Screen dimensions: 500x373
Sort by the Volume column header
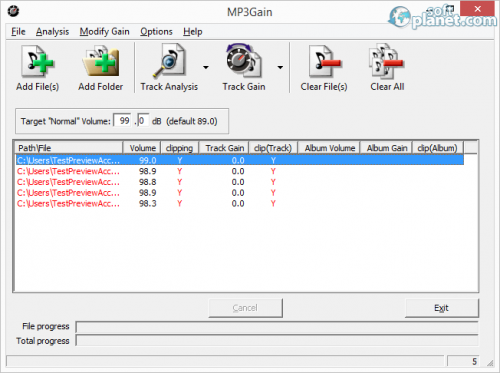142,148
